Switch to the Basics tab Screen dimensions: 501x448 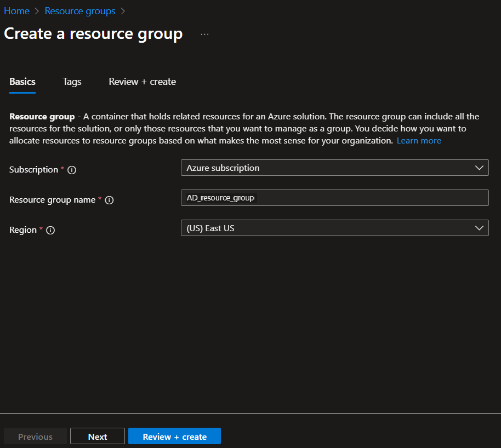pyautogui.click(x=22, y=82)
